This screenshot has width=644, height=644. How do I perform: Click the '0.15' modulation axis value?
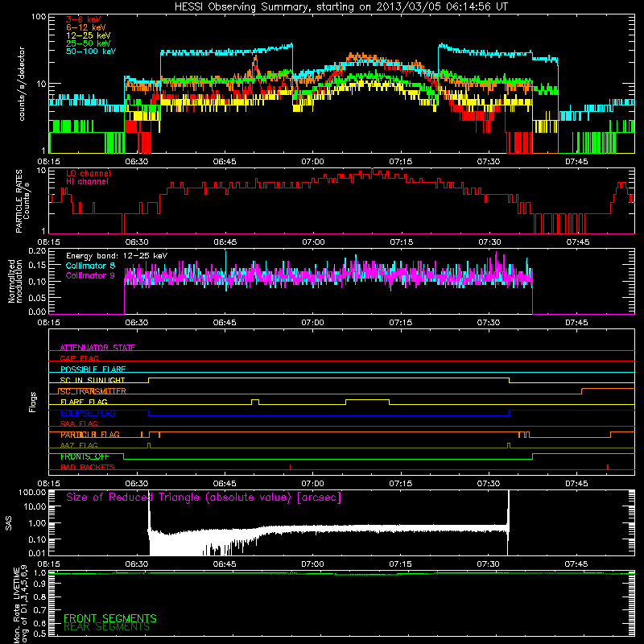pyautogui.click(x=37, y=266)
